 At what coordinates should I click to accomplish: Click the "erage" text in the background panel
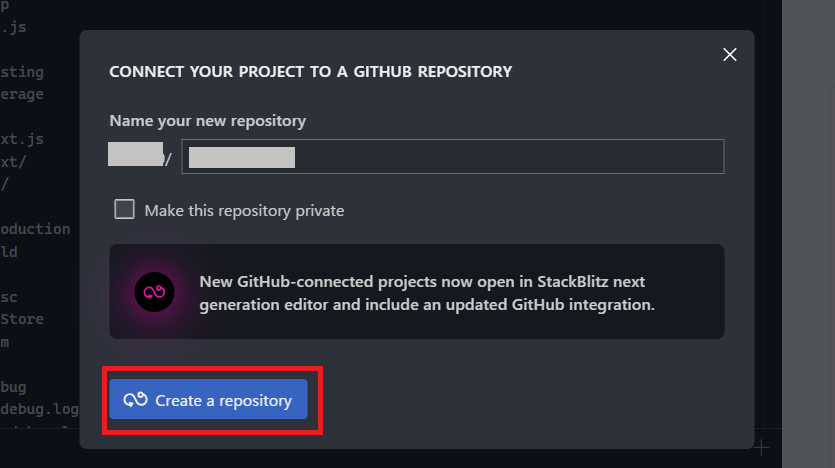pos(22,94)
